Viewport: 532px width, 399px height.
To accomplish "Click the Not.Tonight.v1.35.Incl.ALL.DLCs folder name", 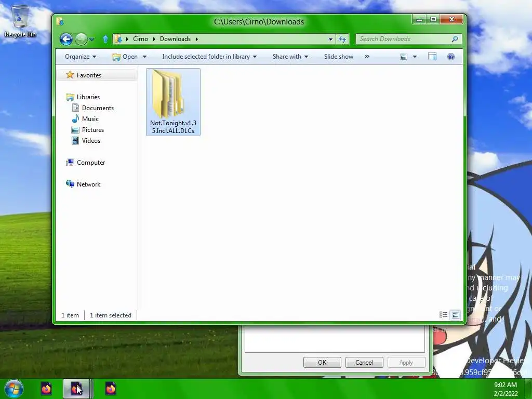I will click(173, 127).
